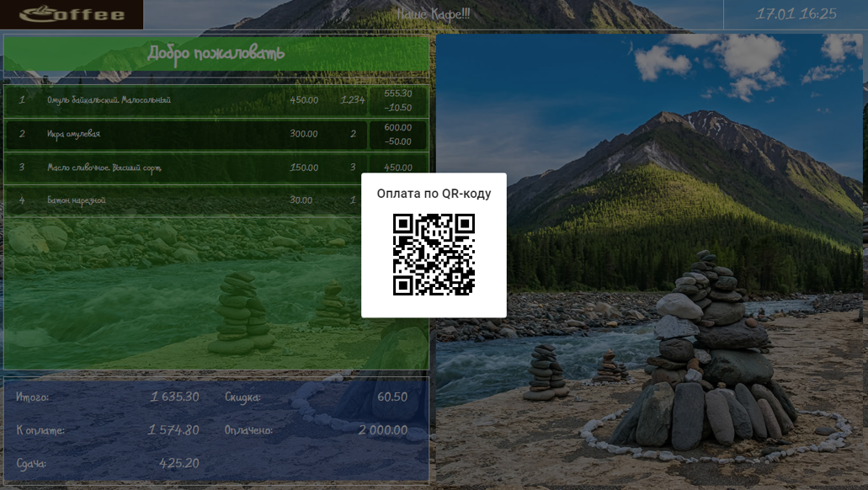Click the Масло сливочное price "150.00"
The image size is (868, 490).
click(x=304, y=168)
